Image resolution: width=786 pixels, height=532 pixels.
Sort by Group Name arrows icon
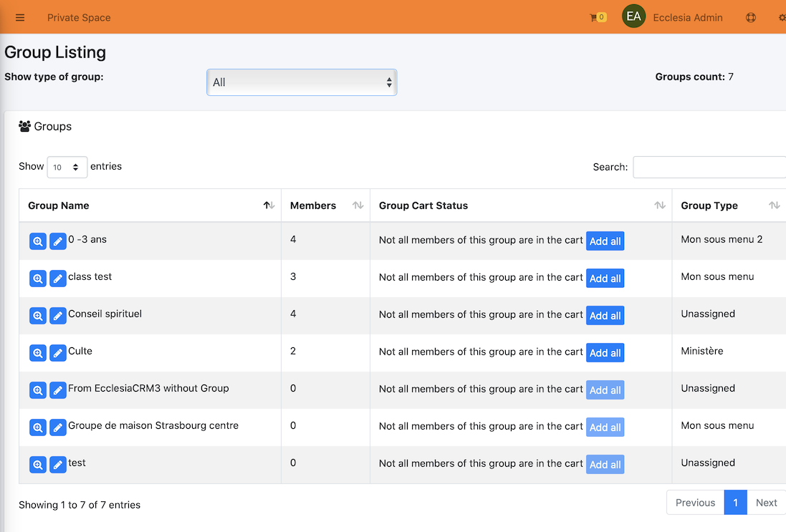coord(269,205)
